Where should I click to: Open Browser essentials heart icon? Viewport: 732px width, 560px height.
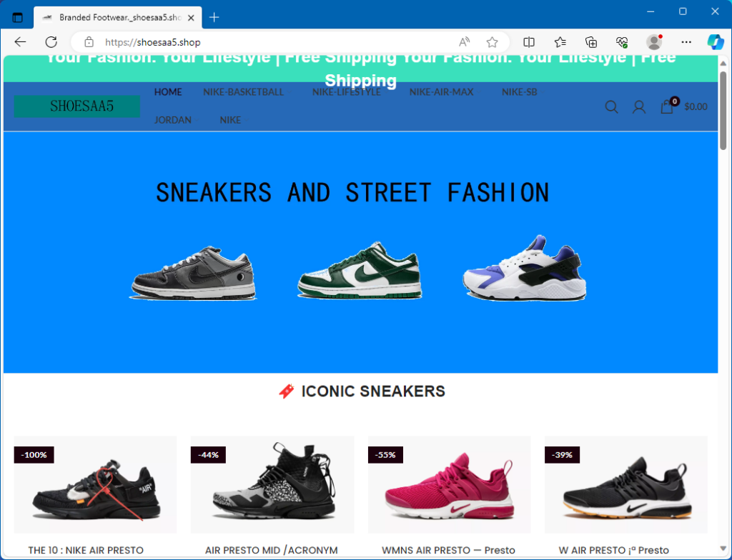622,42
